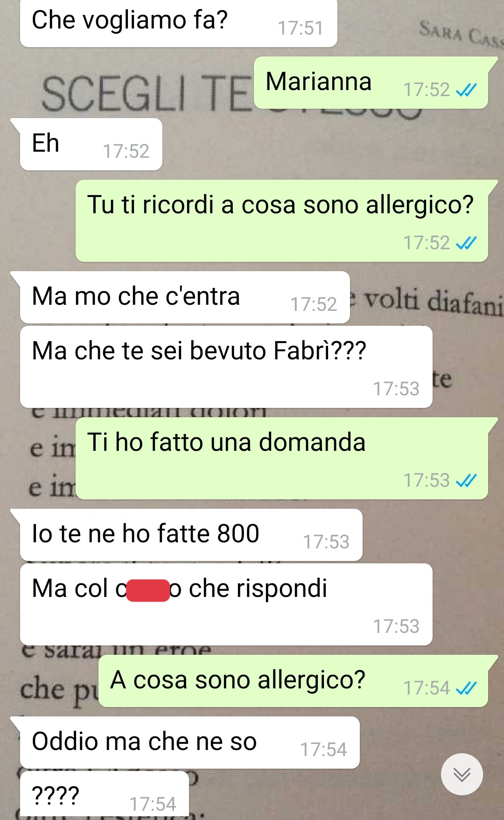Tap the 'A cosa sono allergico?' message text
This screenshot has width=504, height=820.
[238, 680]
